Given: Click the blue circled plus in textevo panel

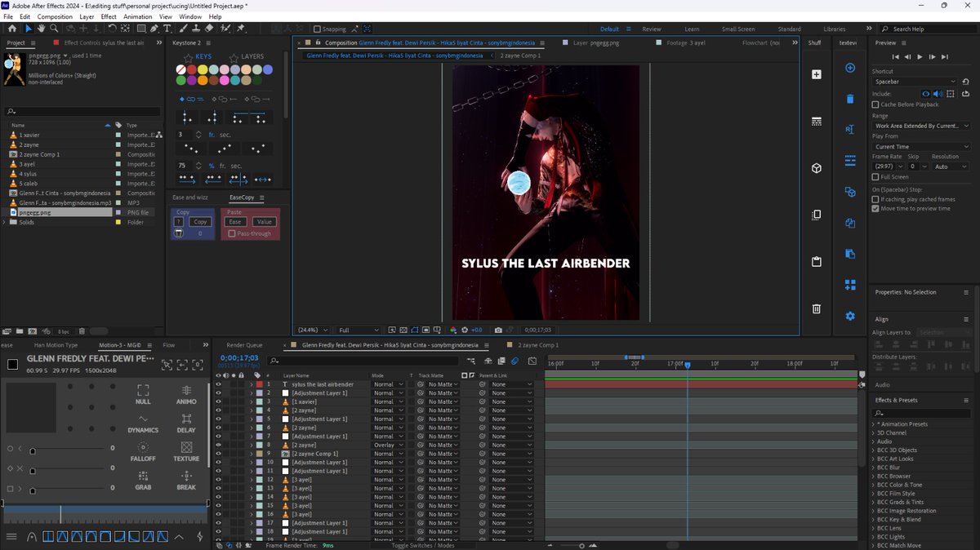Looking at the screenshot, I should click(850, 68).
